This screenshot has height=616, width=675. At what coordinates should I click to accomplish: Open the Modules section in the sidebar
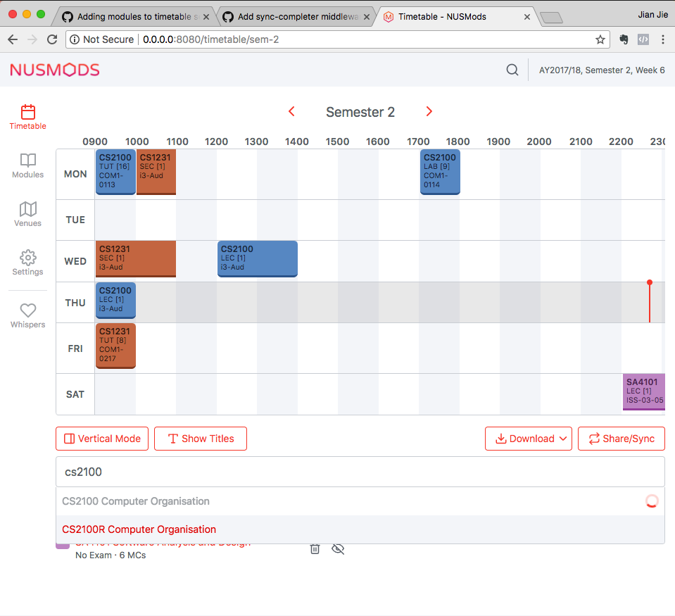pyautogui.click(x=27, y=165)
